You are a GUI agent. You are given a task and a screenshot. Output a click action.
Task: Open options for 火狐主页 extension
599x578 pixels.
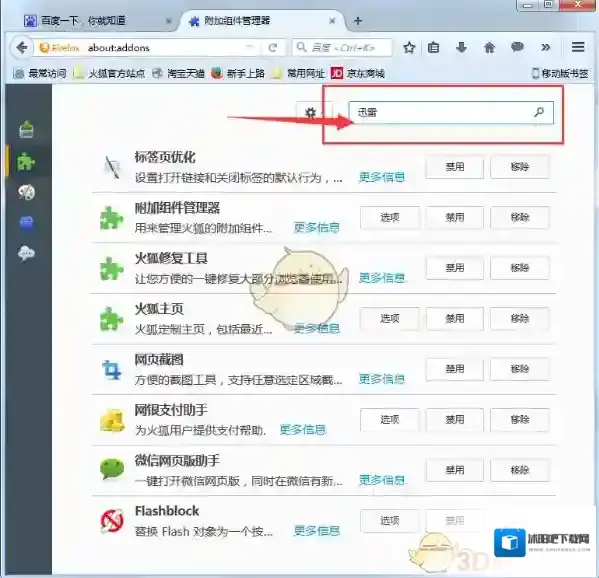390,319
